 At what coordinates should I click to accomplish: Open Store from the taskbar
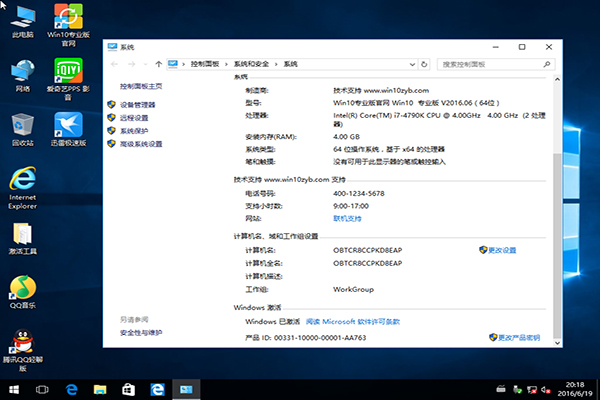click(128, 388)
